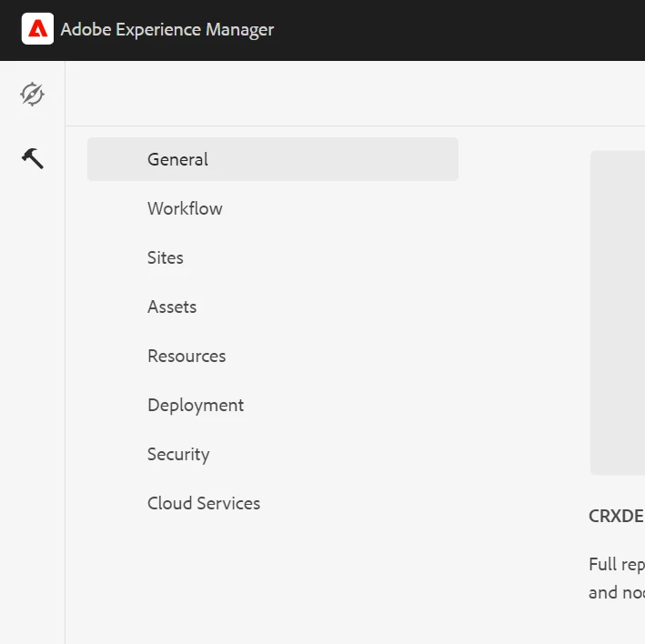Open the Resources category
The width and height of the screenshot is (645, 644).
click(x=186, y=356)
